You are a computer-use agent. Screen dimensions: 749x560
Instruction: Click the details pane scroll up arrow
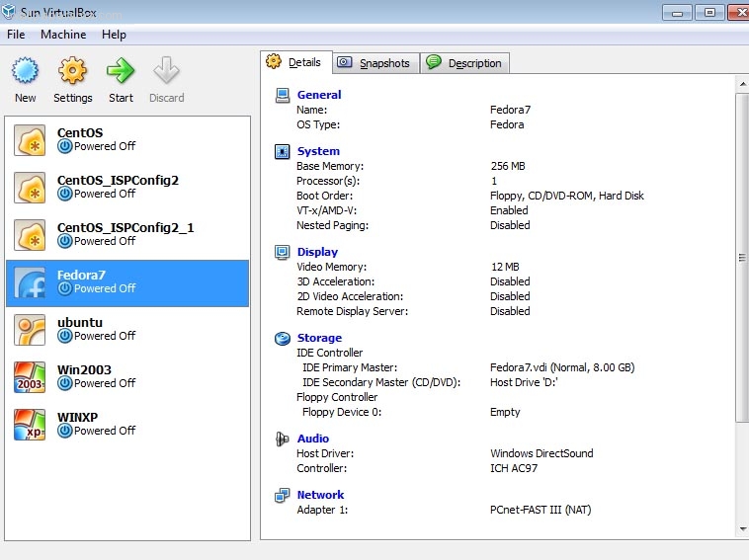point(743,84)
